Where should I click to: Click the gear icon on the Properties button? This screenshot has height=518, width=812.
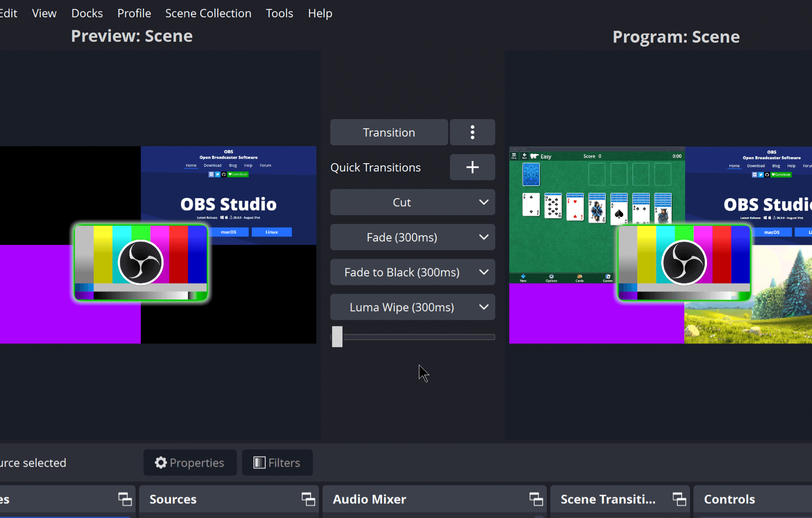pyautogui.click(x=160, y=463)
